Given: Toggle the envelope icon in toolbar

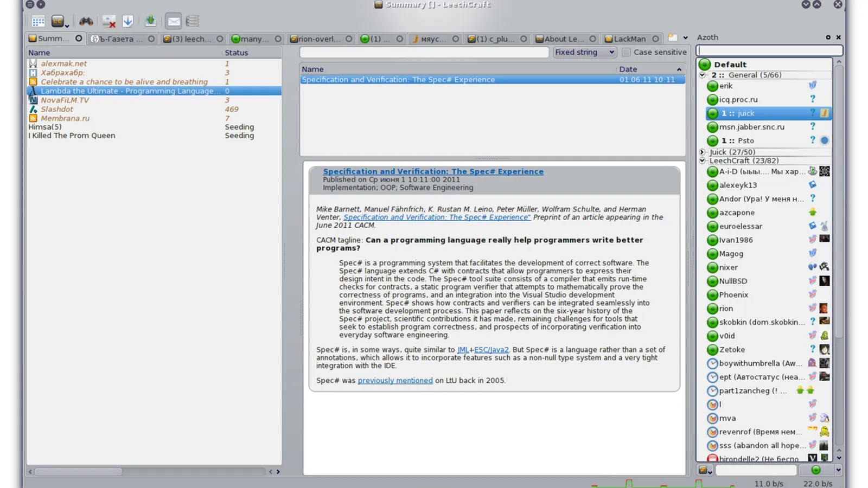Looking at the screenshot, I should pos(174,21).
